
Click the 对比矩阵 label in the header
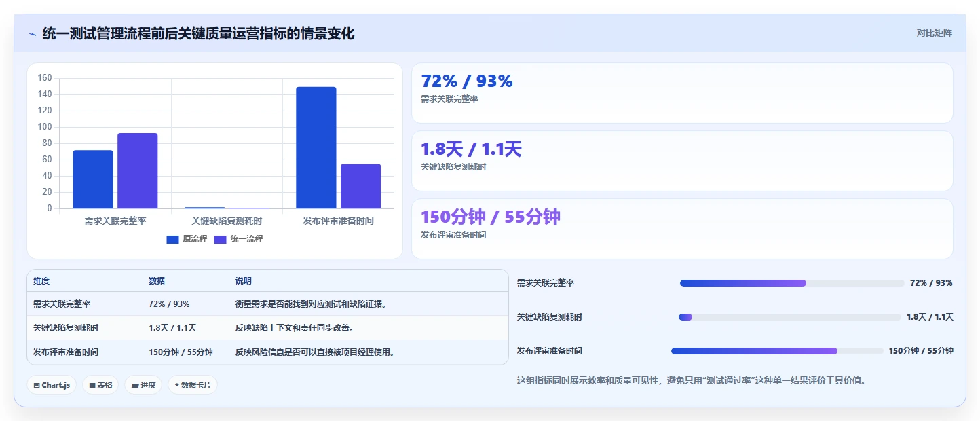(x=934, y=33)
